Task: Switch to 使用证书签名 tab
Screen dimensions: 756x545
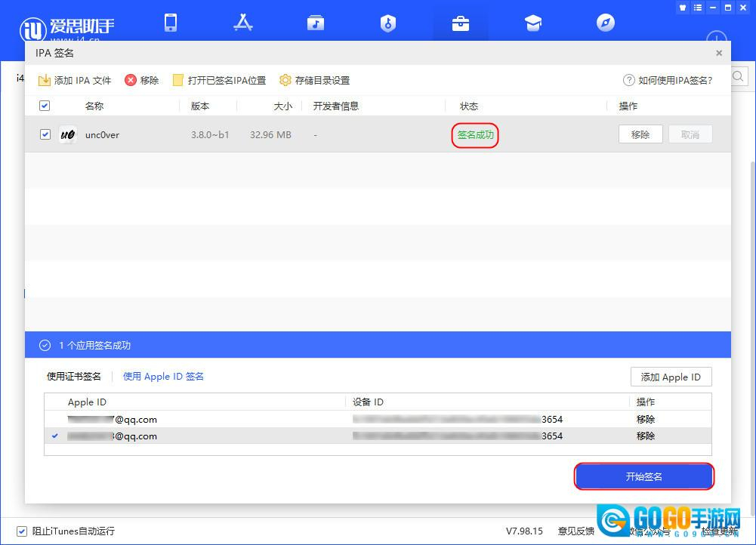Action: pyautogui.click(x=74, y=376)
